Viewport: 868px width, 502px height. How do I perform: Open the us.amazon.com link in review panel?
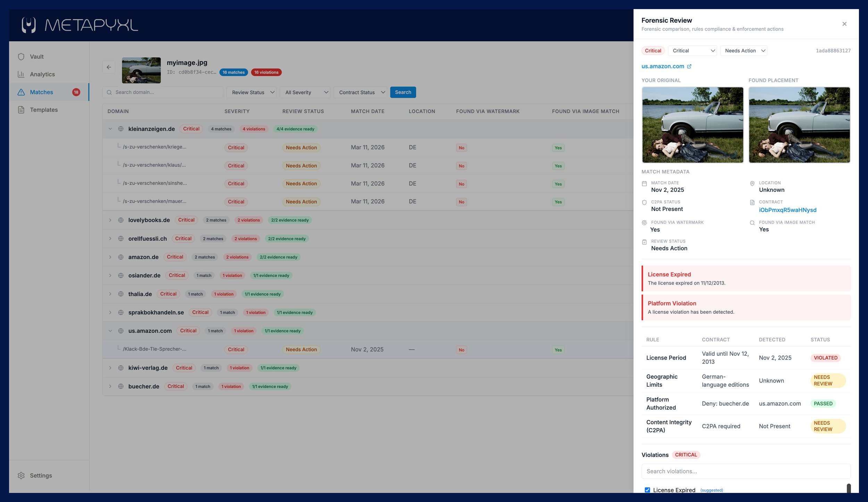coord(662,66)
